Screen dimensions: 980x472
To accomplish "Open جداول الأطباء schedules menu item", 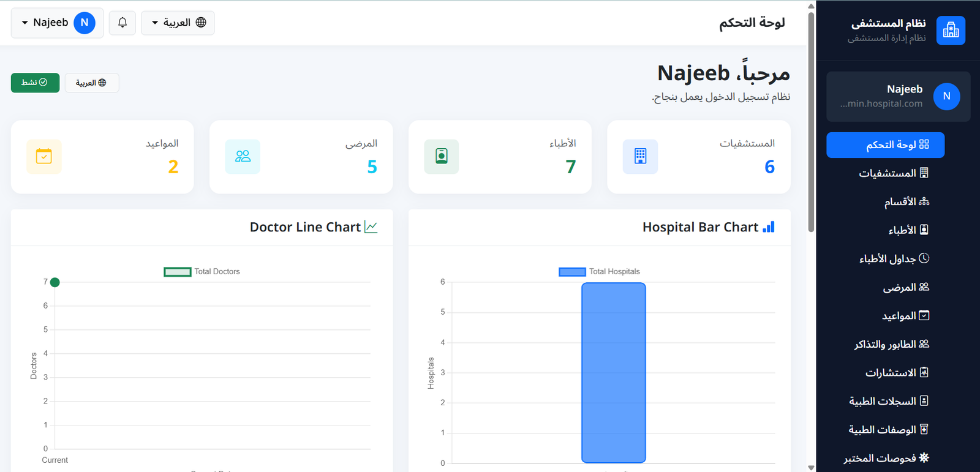I will [885, 259].
